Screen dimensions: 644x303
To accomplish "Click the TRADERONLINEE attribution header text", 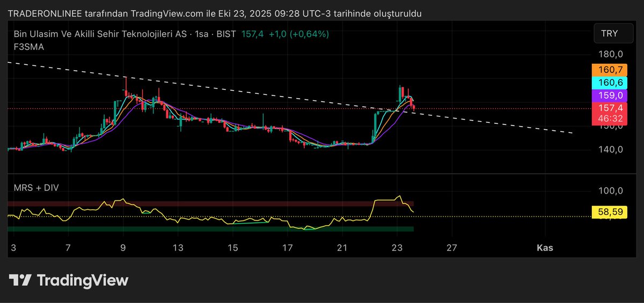I will click(215, 13).
